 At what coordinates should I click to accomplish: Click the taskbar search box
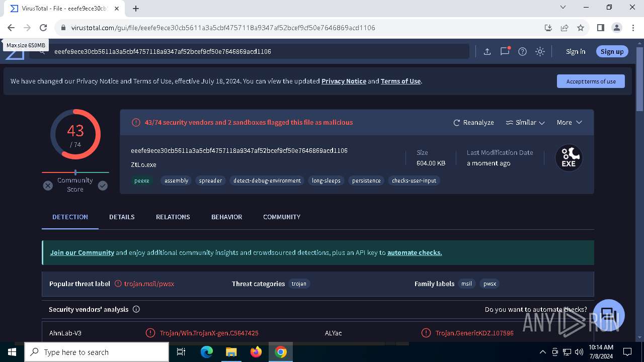pos(97,352)
